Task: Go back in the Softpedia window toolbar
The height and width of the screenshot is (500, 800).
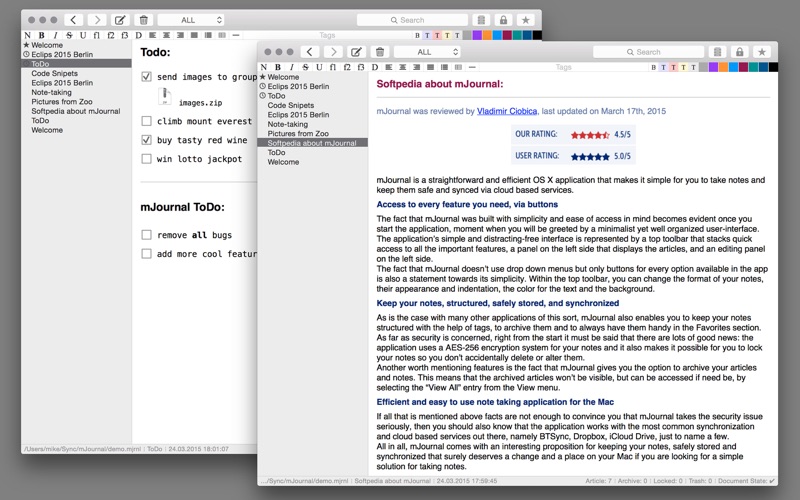Action: coord(310,52)
